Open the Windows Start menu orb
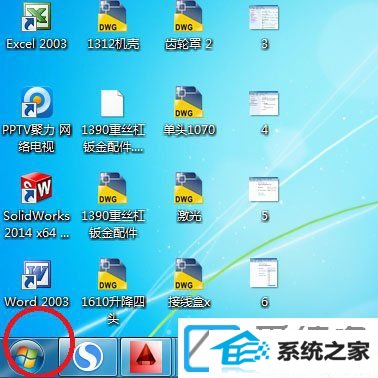 [x=27, y=357]
